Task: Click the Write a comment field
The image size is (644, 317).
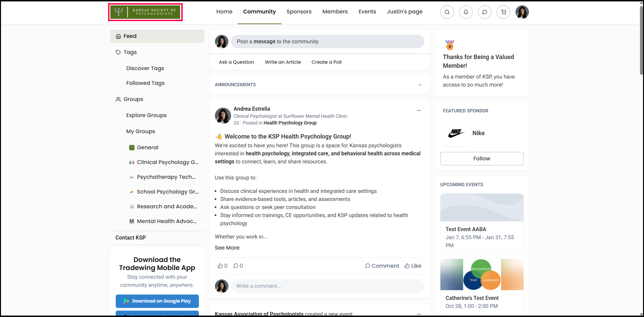Action: tap(327, 286)
